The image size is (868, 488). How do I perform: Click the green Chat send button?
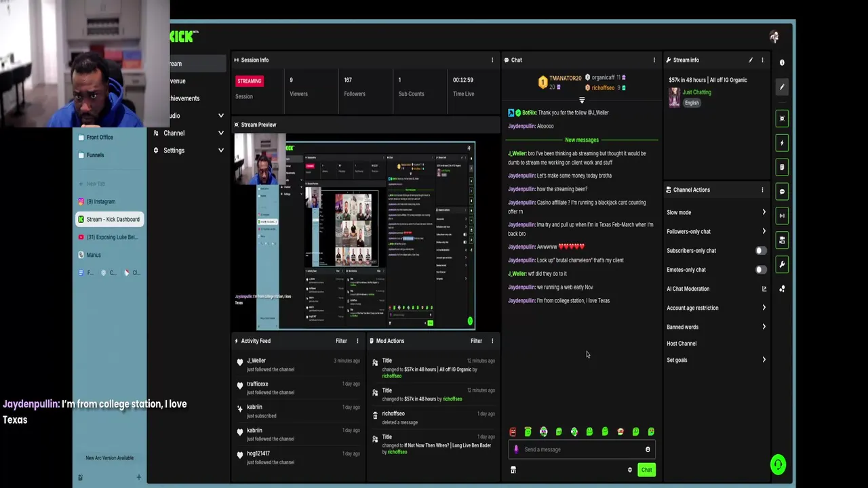pyautogui.click(x=646, y=470)
